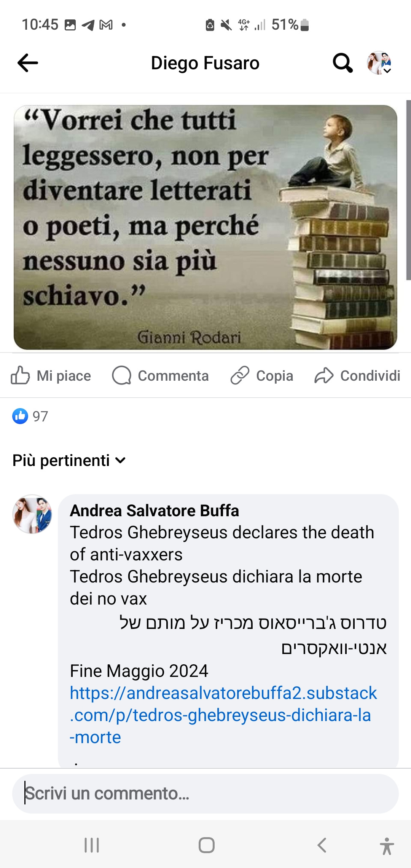Tap the Android navigation back chevron

click(x=322, y=845)
